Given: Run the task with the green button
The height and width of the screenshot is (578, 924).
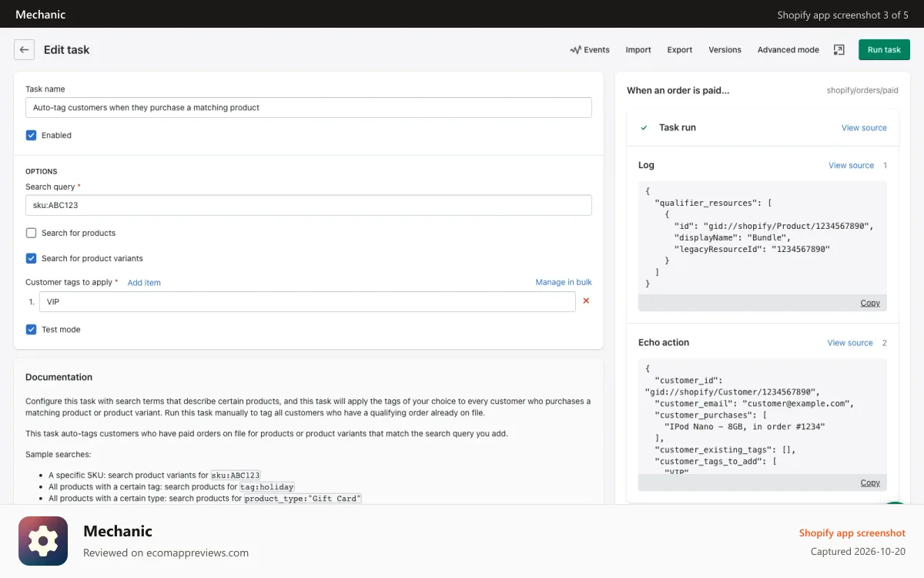Looking at the screenshot, I should pos(884,49).
